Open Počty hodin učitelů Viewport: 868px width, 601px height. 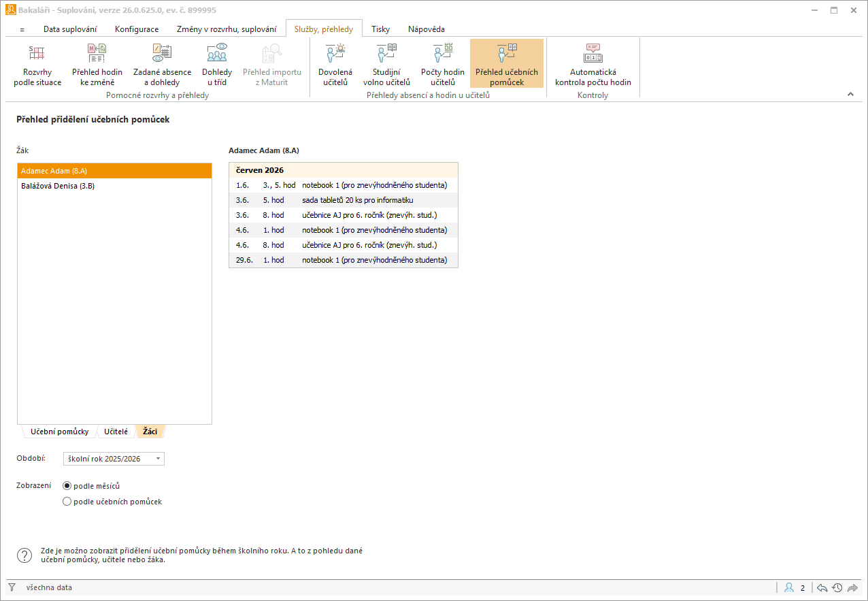[x=443, y=64]
